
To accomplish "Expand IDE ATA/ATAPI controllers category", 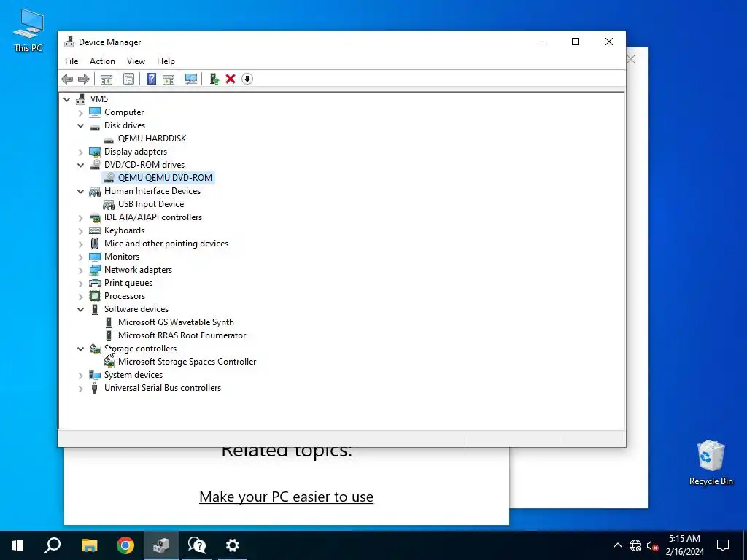I will [80, 218].
